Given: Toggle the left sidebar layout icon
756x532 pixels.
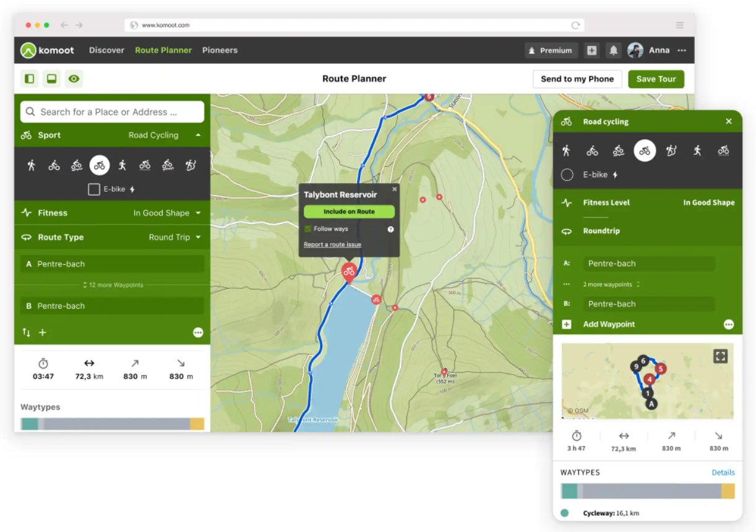Looking at the screenshot, I should tap(29, 79).
